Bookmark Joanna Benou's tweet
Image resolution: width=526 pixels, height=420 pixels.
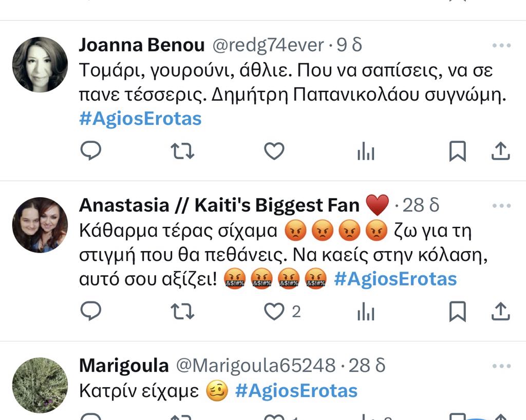458,151
